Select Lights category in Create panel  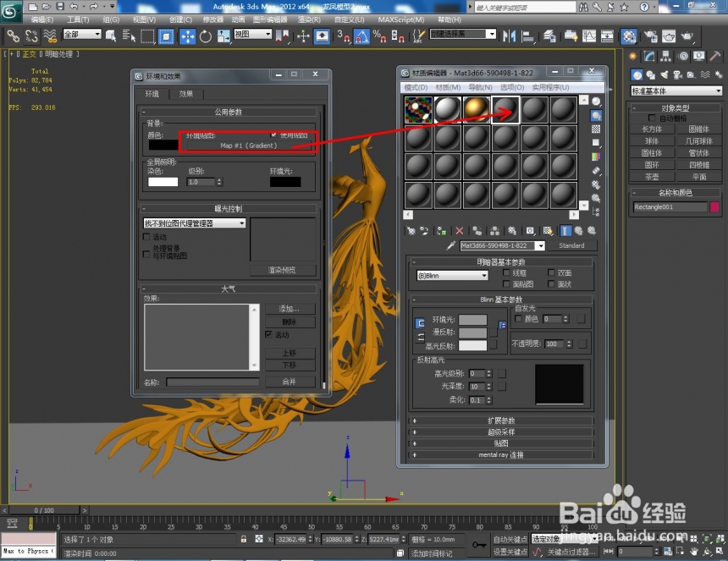[665, 74]
